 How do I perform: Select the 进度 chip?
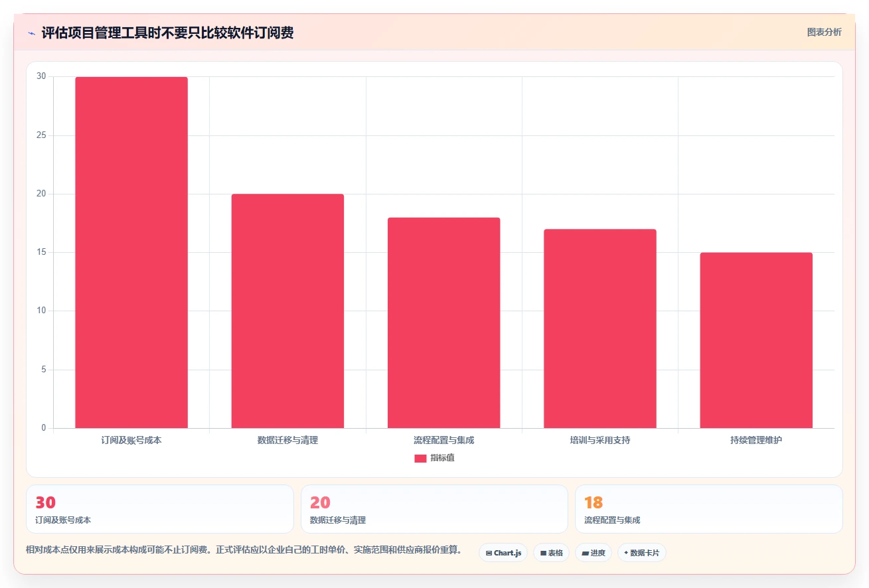click(x=593, y=553)
